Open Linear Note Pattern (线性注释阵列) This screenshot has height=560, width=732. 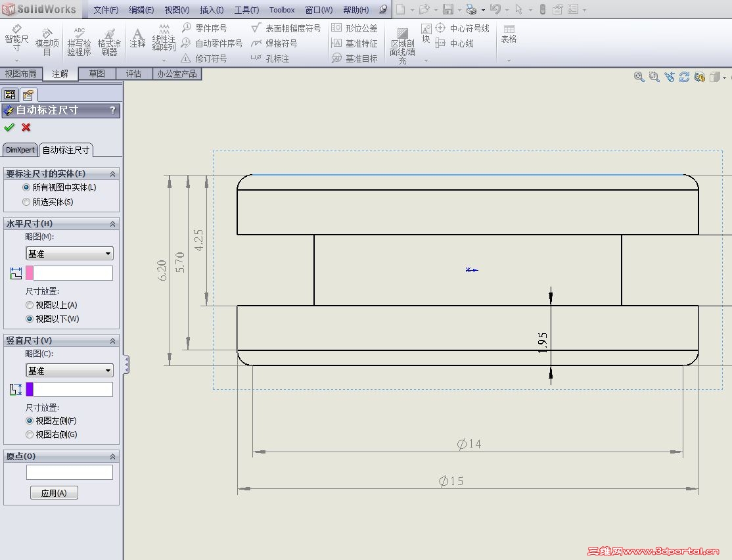164,38
